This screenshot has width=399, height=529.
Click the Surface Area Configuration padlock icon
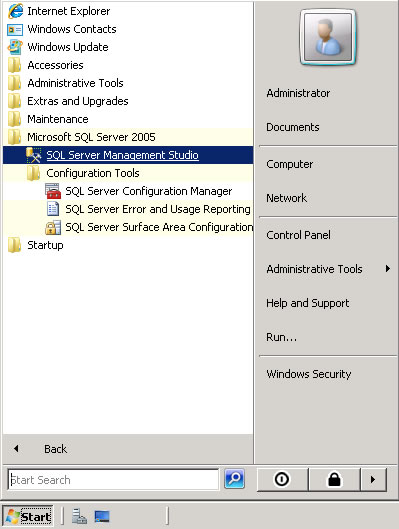[53, 227]
